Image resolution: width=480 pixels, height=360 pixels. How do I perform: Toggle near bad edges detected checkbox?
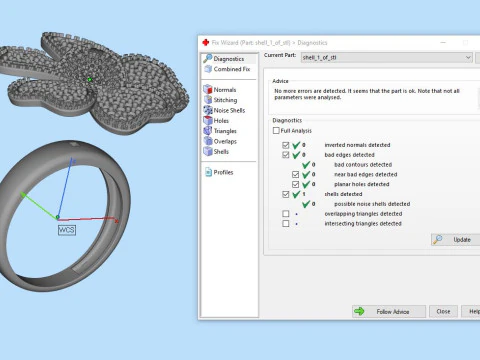click(295, 174)
